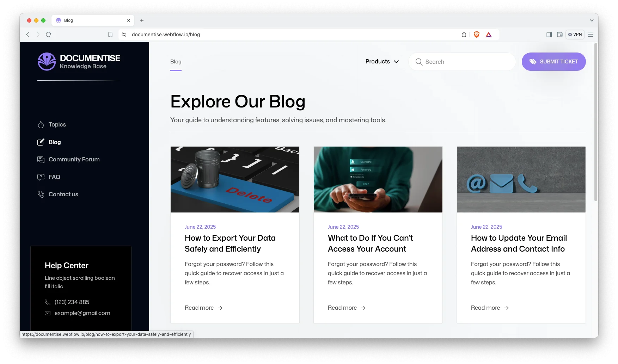Open Blog in the sidebar menu

55,142
